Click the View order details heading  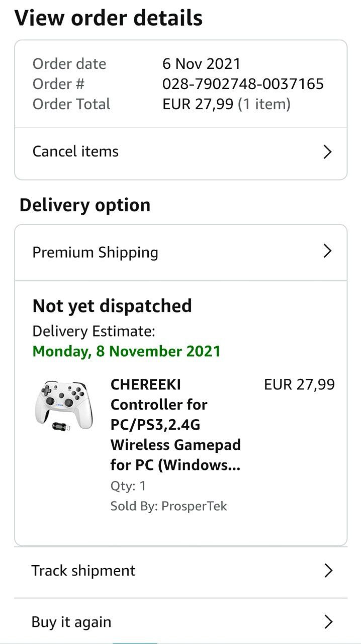click(109, 18)
